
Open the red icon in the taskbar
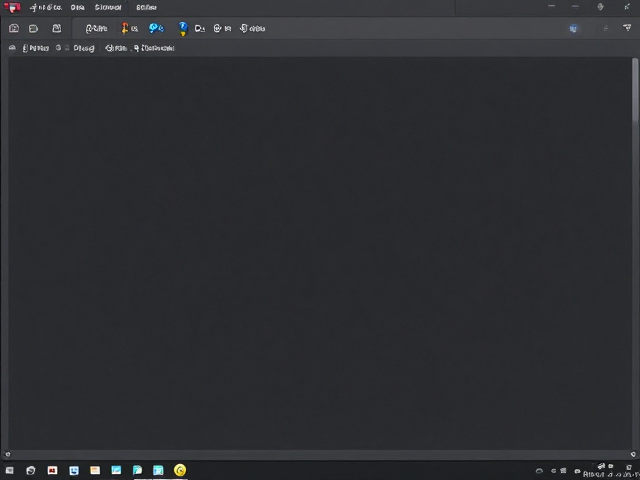(52, 470)
